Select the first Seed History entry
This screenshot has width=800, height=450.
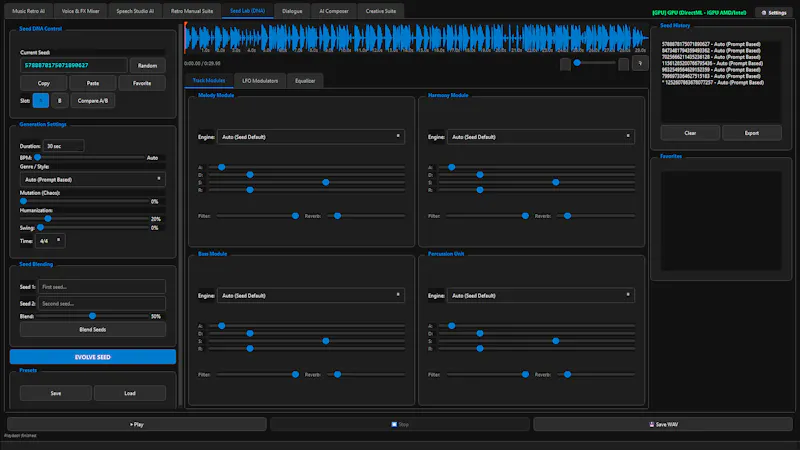click(x=711, y=44)
